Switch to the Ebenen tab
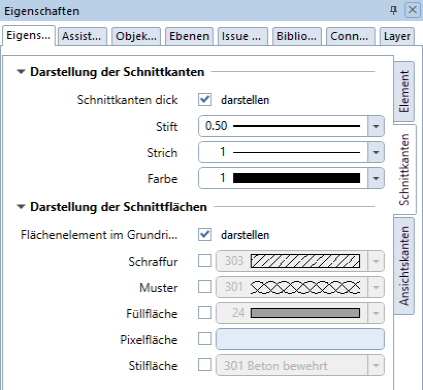Image resolution: width=423 pixels, height=390 pixels. click(x=189, y=36)
